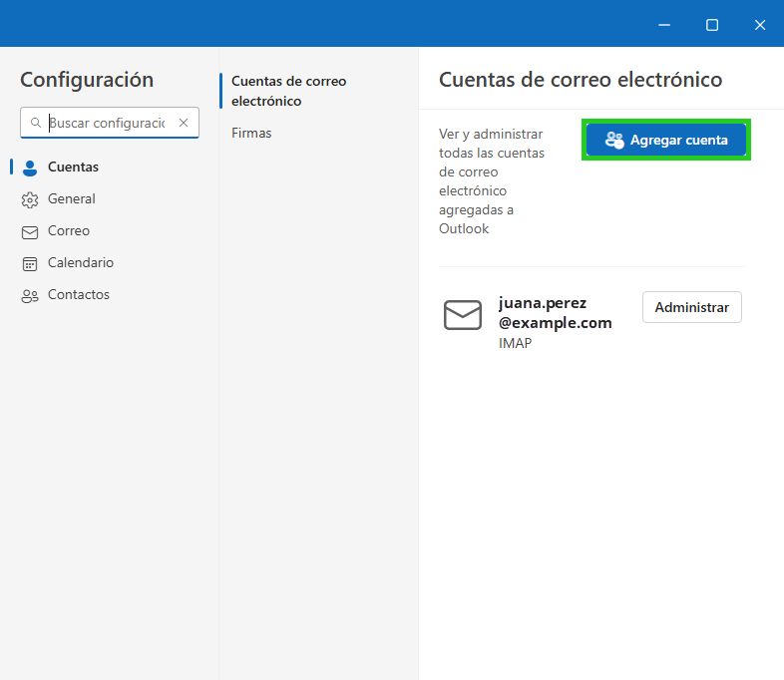Click the Correo envelope icon in sidebar

click(x=30, y=232)
